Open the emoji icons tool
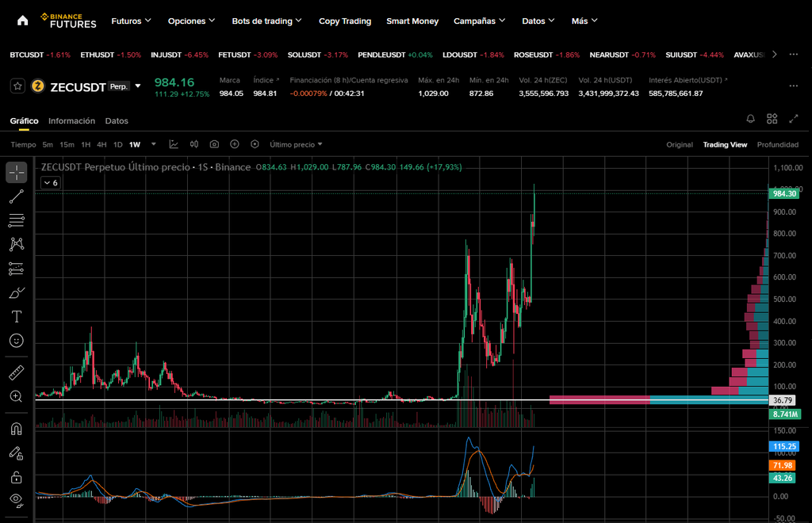Image resolution: width=812 pixels, height=523 pixels. coord(17,341)
